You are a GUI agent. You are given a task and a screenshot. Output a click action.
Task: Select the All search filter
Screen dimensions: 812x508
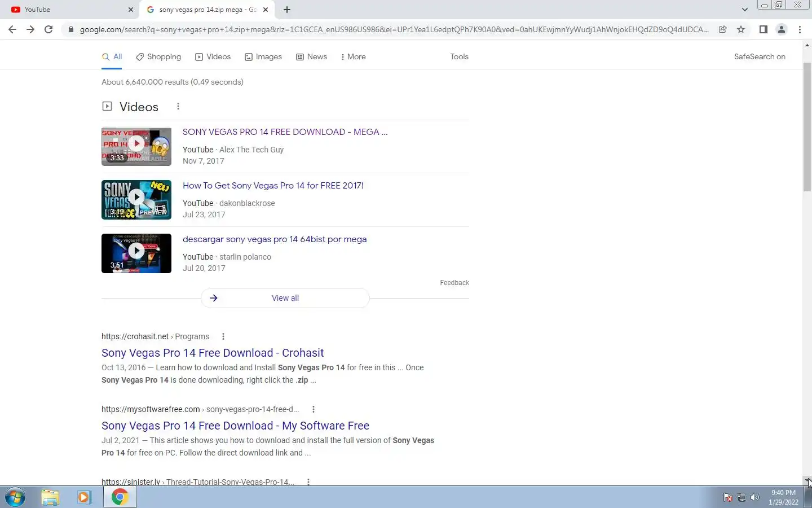coord(112,56)
